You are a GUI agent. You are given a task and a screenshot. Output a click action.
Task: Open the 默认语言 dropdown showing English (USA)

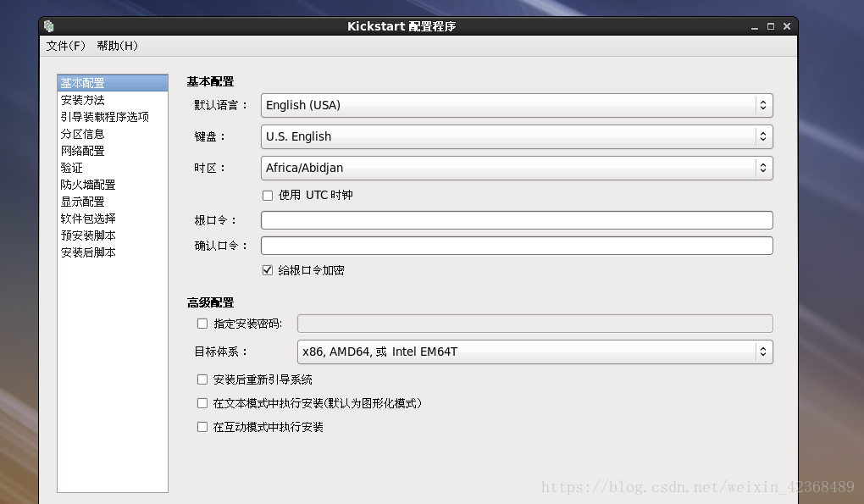pos(517,105)
